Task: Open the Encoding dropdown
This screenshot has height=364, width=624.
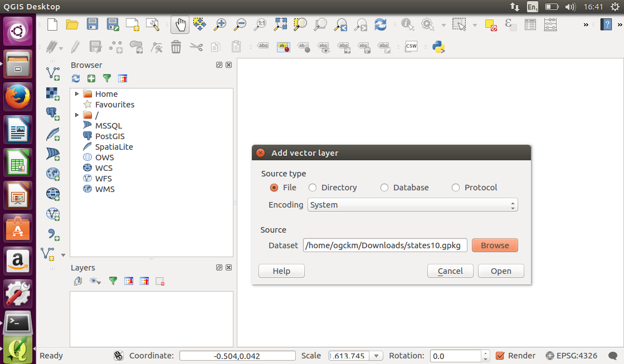Action: [x=413, y=205]
